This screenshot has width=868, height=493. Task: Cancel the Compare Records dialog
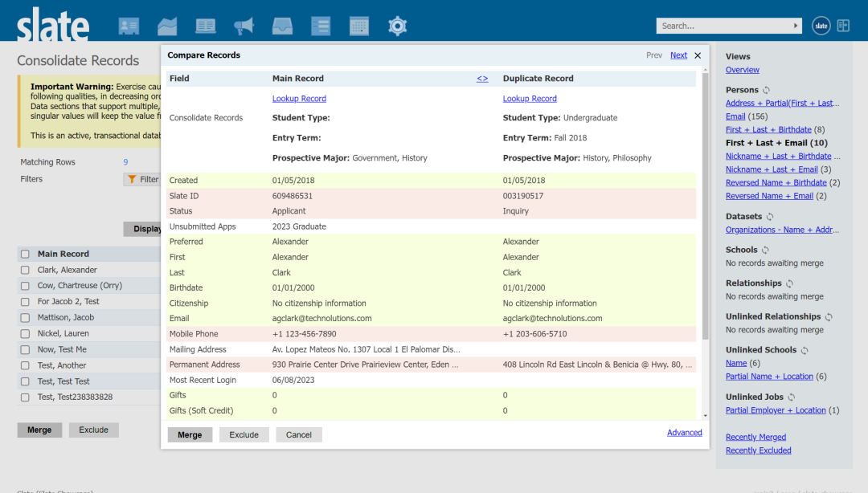pos(299,435)
